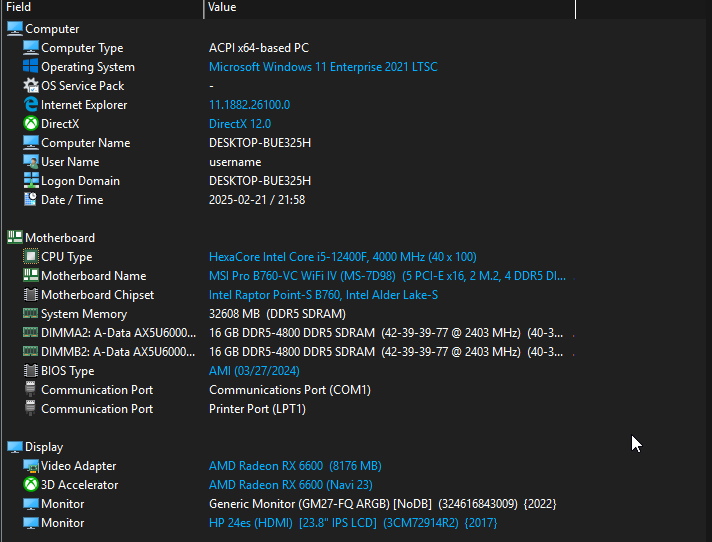The image size is (712, 542).
Task: Select the Display section label
Action: point(44,447)
